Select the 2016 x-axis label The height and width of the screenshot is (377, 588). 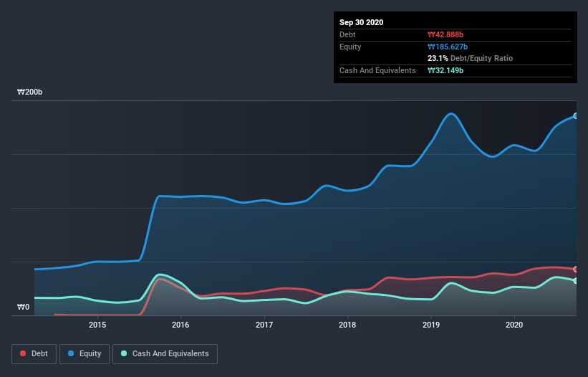pos(180,325)
